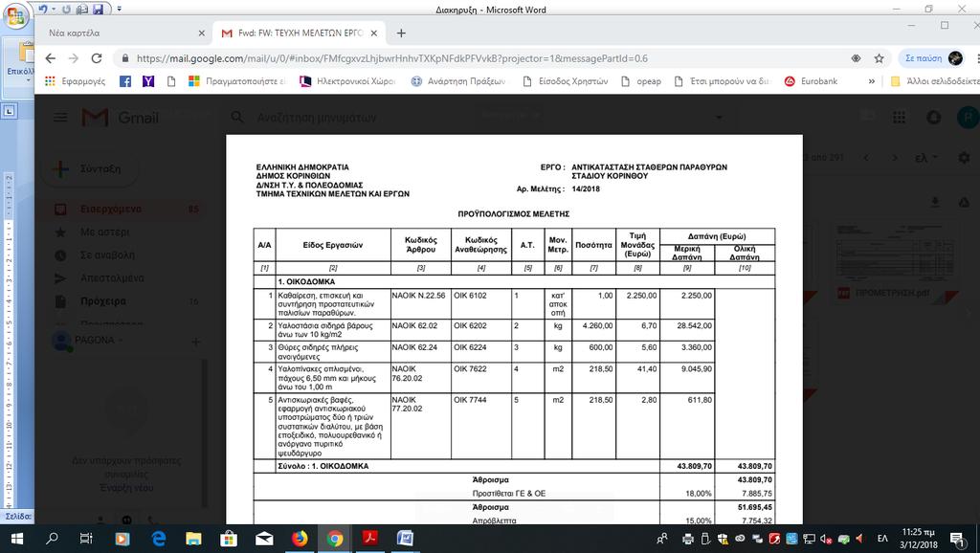Open the Google account avatar

968,118
